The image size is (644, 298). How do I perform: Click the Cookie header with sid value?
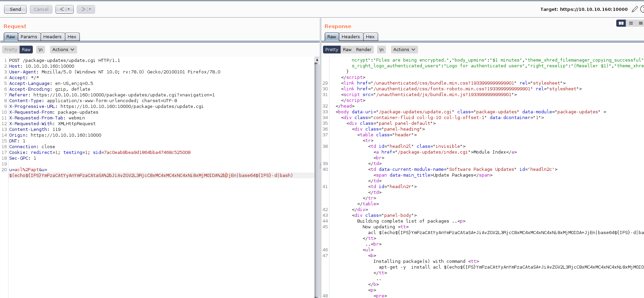(x=100, y=152)
